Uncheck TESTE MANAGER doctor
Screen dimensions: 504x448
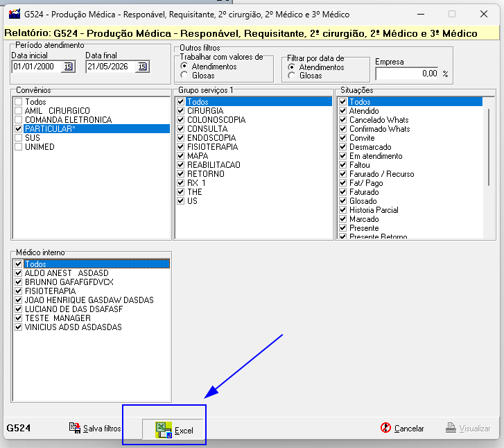click(18, 318)
